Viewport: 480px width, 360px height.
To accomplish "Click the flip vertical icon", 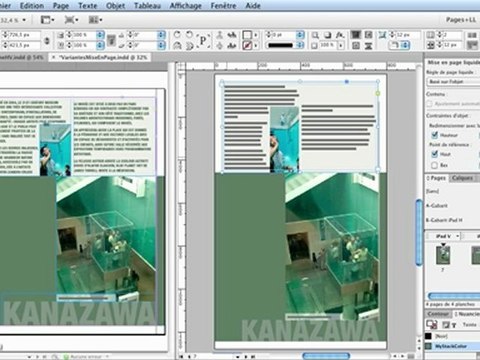I will click(189, 46).
